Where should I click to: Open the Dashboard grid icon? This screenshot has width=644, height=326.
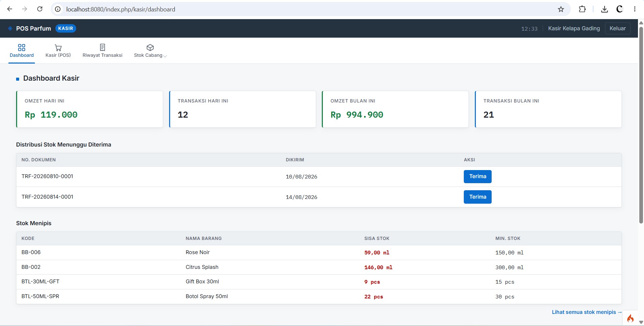(21, 47)
